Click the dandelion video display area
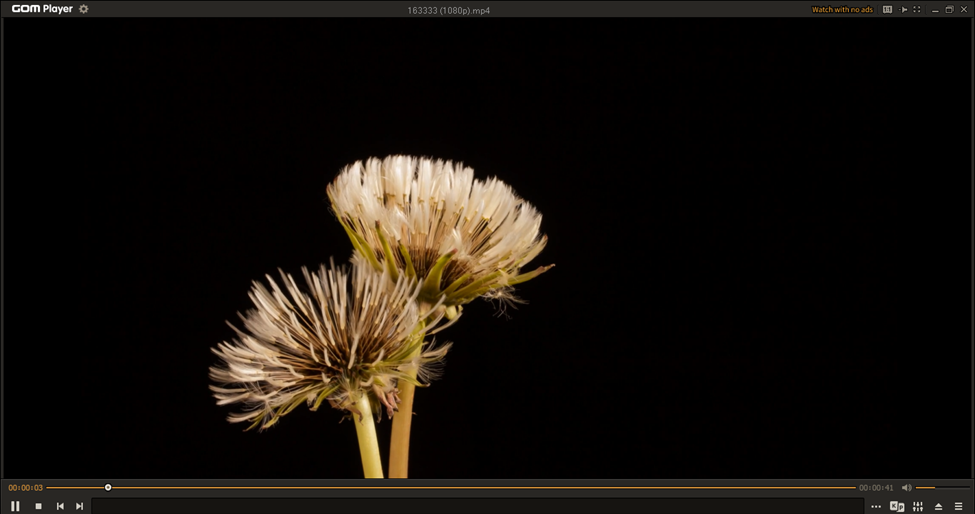 pyautogui.click(x=488, y=247)
